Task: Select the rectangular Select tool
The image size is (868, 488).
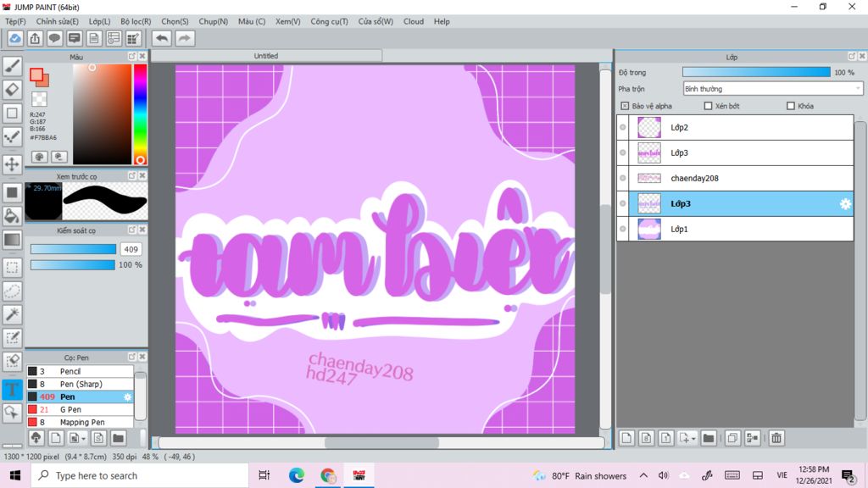Action: click(x=12, y=268)
